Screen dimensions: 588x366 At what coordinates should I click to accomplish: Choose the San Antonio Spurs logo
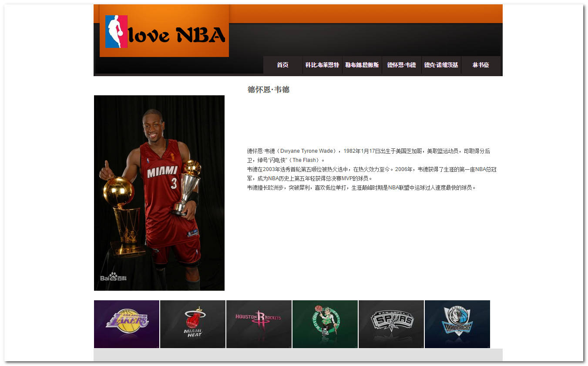pos(391,324)
